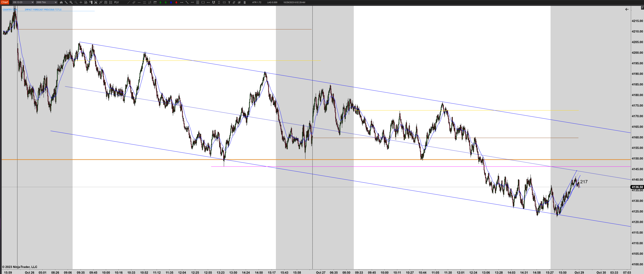Click the zoom out magnifier icon
Image resolution: width=644 pixels, height=274 pixels.
[x=76, y=2]
